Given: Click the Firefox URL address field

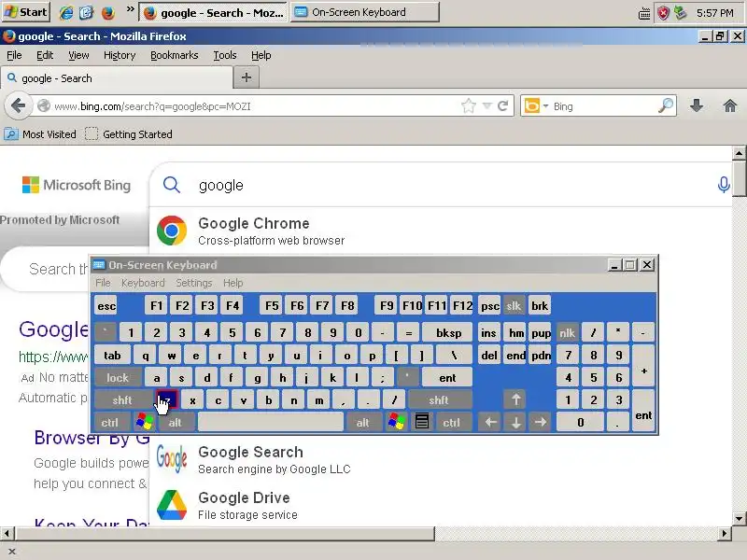Looking at the screenshot, I should tap(255, 105).
